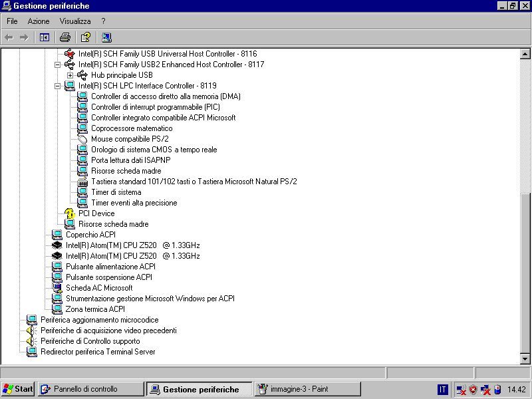Click the keyboard icon for Tastiera standard 101/102

click(x=82, y=182)
